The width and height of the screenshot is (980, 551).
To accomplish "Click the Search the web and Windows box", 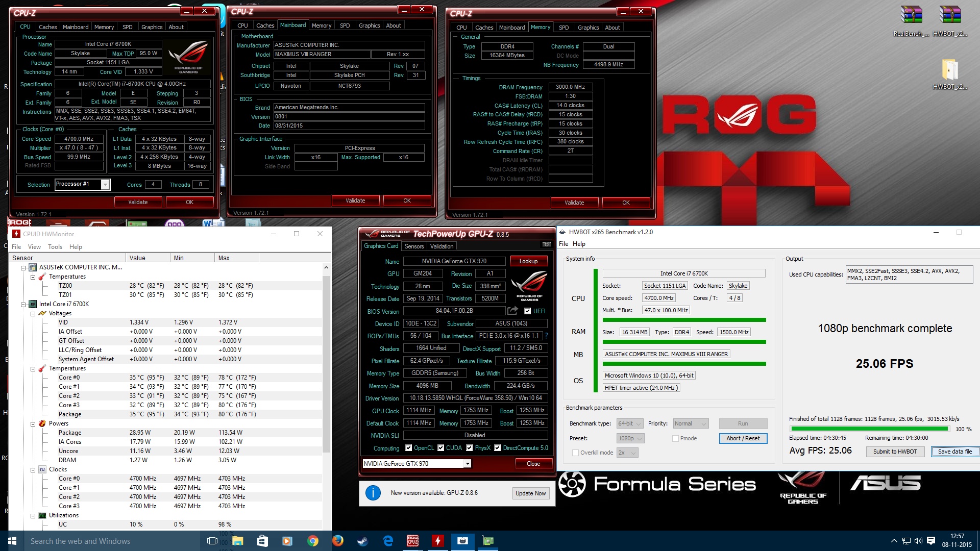I will [x=112, y=541].
